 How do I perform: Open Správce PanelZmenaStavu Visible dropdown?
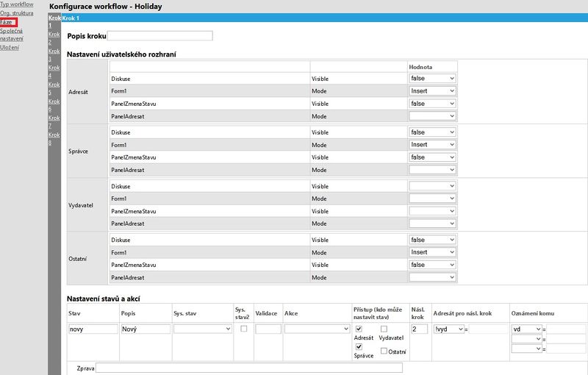(432, 157)
